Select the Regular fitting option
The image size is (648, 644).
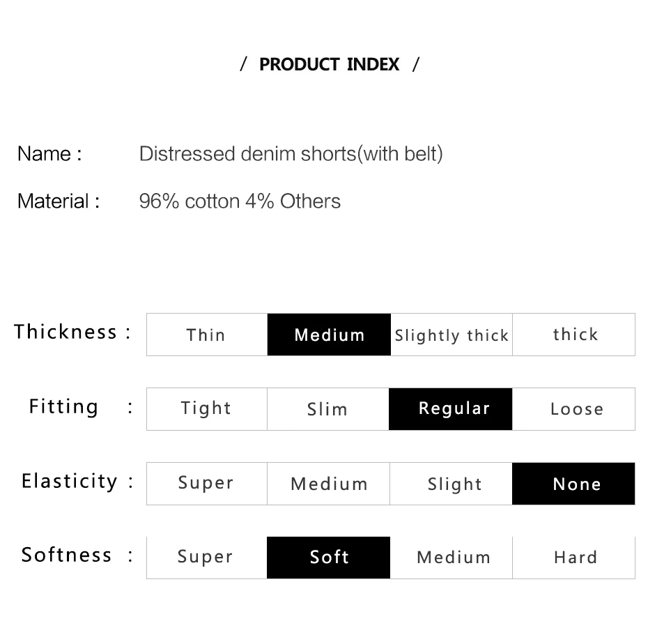point(450,409)
